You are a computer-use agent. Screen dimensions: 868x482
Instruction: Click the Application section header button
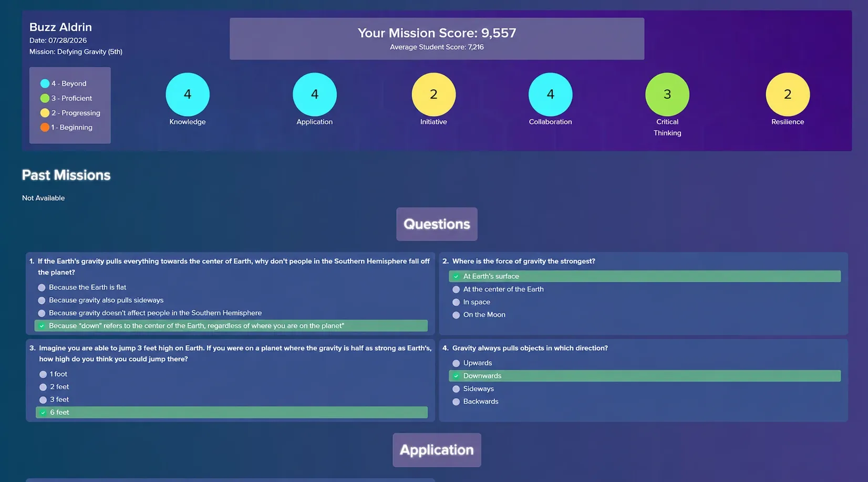coord(437,450)
